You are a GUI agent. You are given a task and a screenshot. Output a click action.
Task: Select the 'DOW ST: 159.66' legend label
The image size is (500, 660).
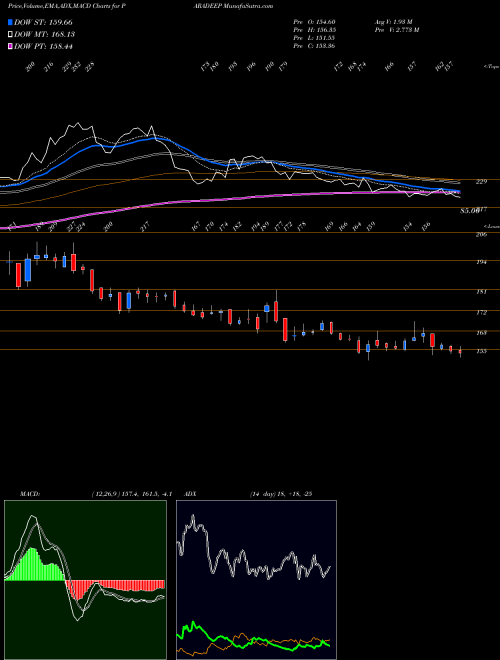click(43, 22)
